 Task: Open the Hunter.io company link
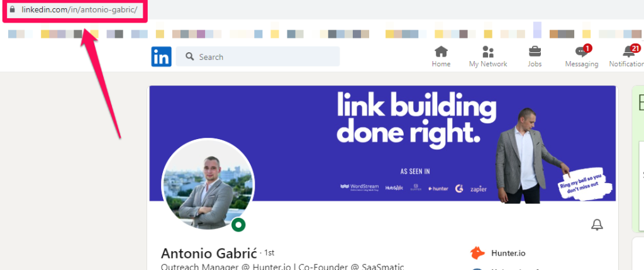(x=508, y=253)
